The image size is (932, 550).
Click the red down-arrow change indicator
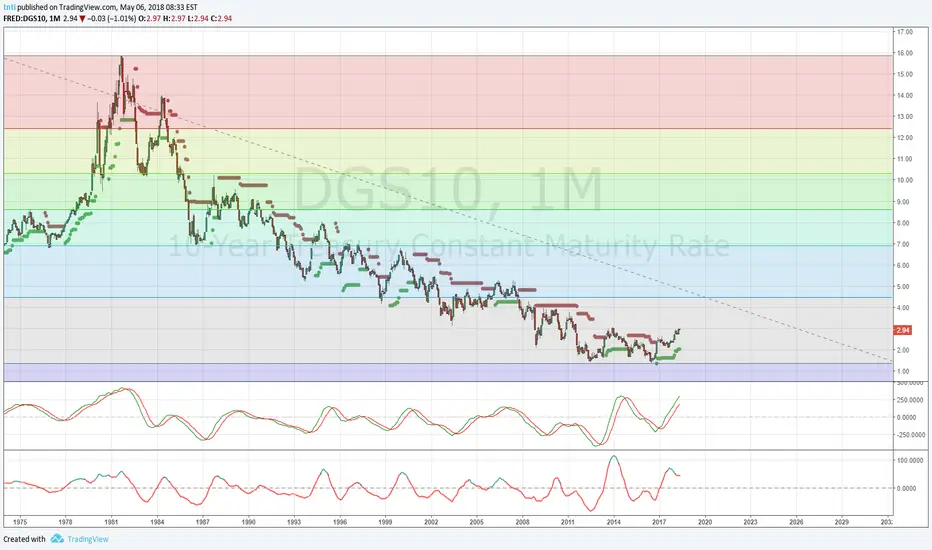tap(82, 18)
